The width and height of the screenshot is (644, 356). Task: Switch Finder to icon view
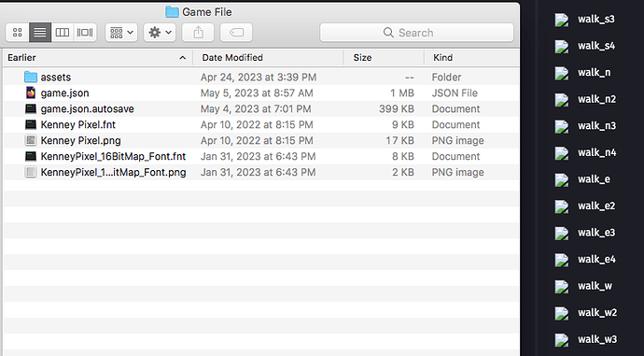(17, 33)
